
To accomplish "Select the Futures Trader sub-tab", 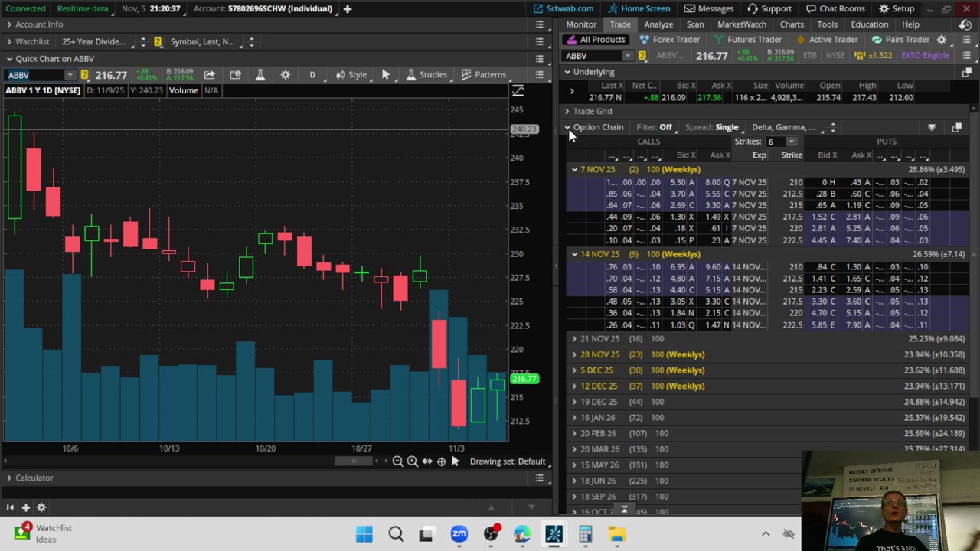I will coord(748,40).
